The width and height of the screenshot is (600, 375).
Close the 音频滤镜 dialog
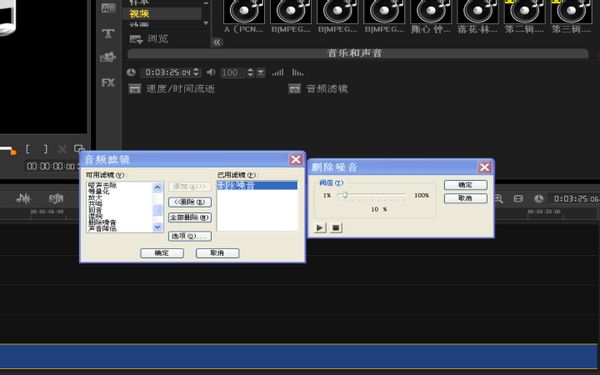click(x=295, y=159)
